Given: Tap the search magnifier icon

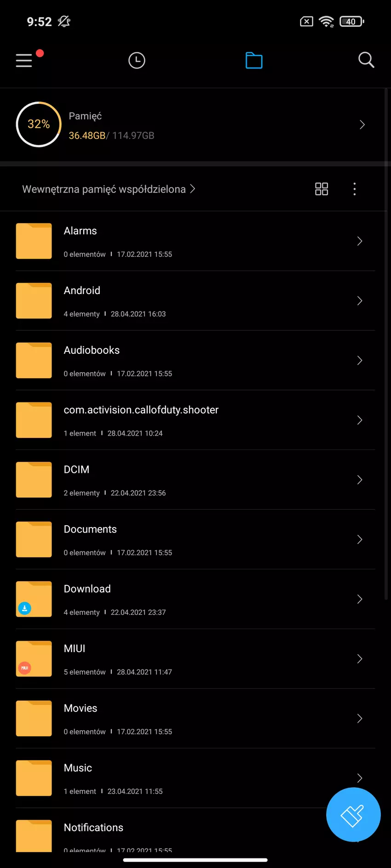Looking at the screenshot, I should (x=366, y=60).
